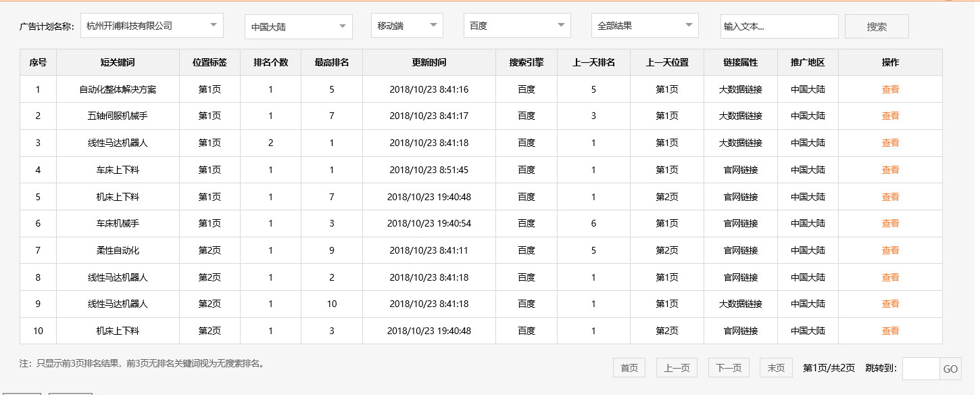The height and width of the screenshot is (395, 980).
Task: Click 查看 on the last 机床上下料 row
Action: point(891,331)
